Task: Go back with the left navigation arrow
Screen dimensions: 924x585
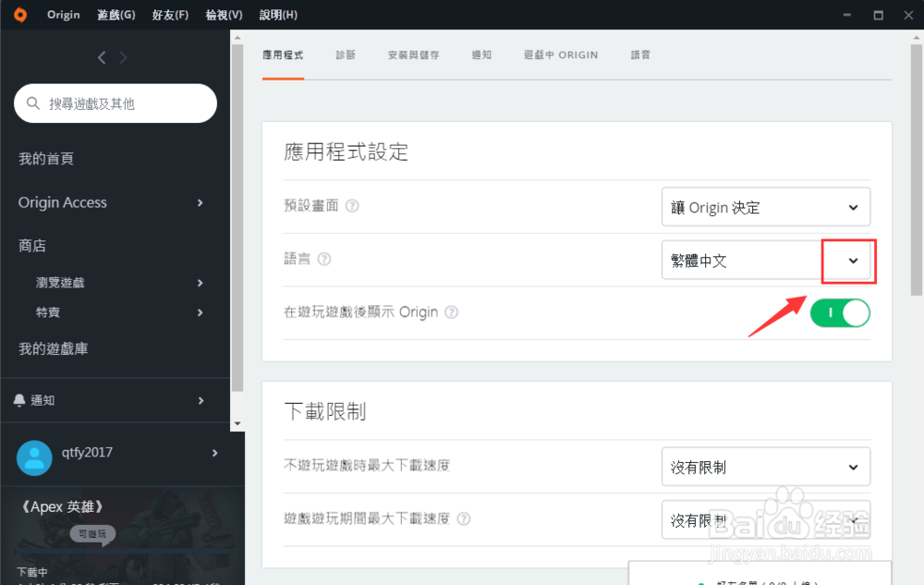Action: (x=102, y=57)
